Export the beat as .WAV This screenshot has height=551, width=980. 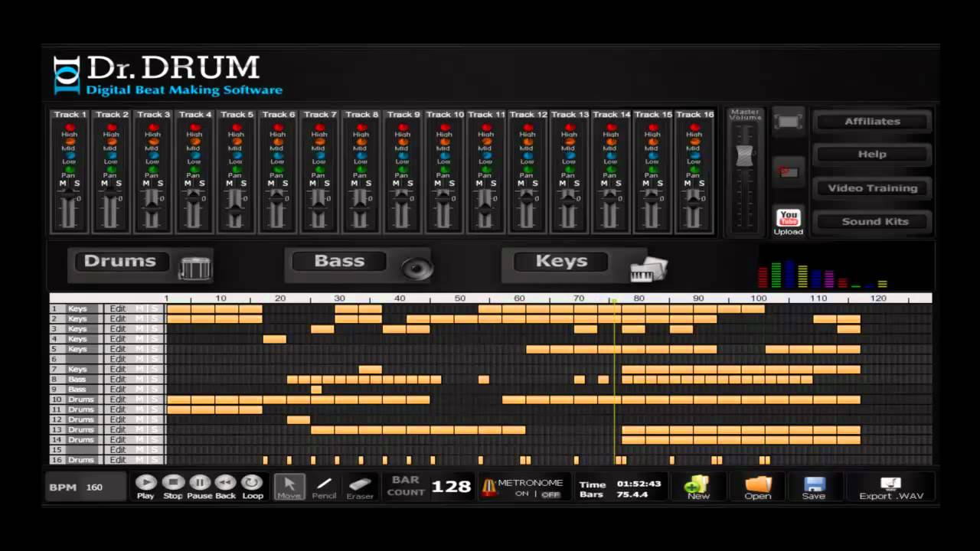click(891, 487)
